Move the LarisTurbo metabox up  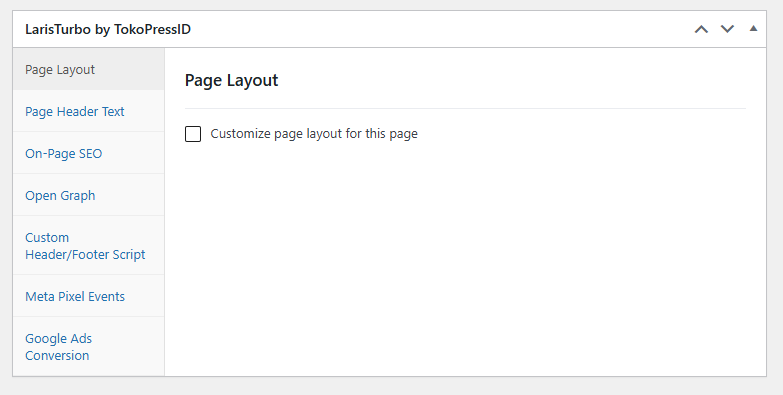pos(701,29)
